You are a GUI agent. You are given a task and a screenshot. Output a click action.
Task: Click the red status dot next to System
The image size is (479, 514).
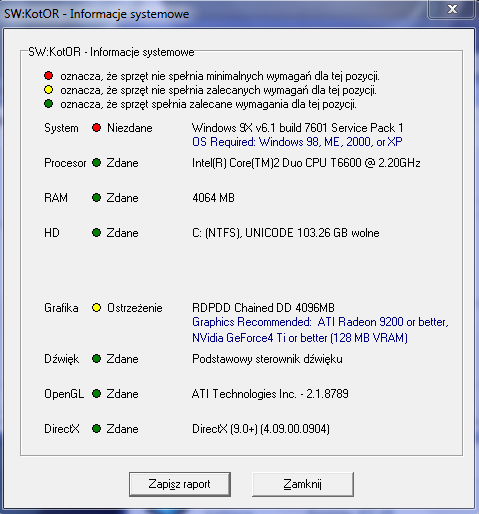tap(96, 128)
